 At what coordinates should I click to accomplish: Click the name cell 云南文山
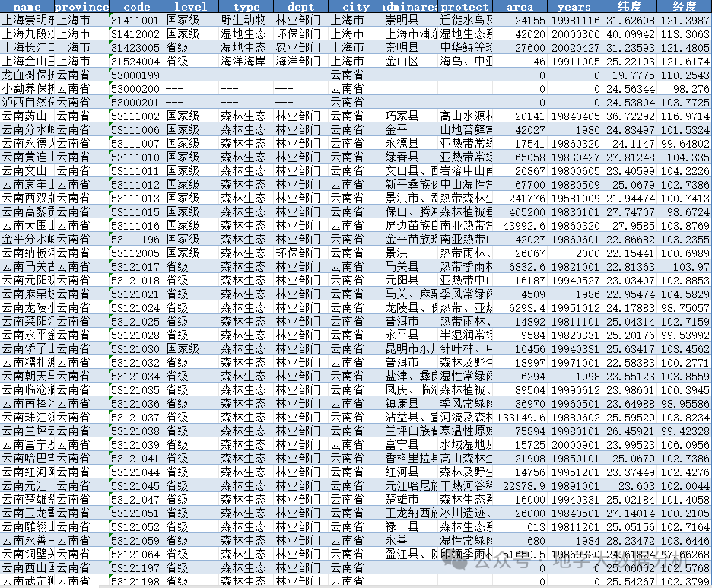point(27,170)
